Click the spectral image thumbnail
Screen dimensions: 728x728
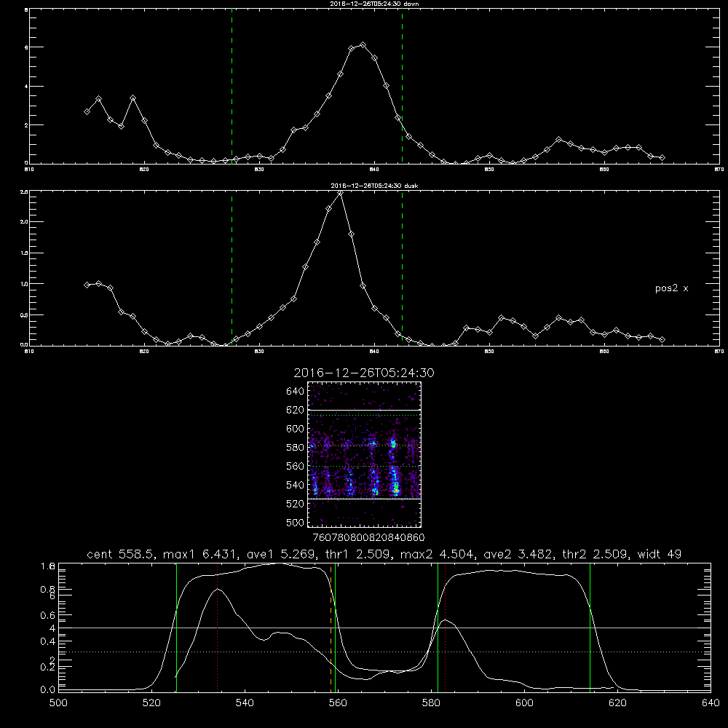pos(364,454)
